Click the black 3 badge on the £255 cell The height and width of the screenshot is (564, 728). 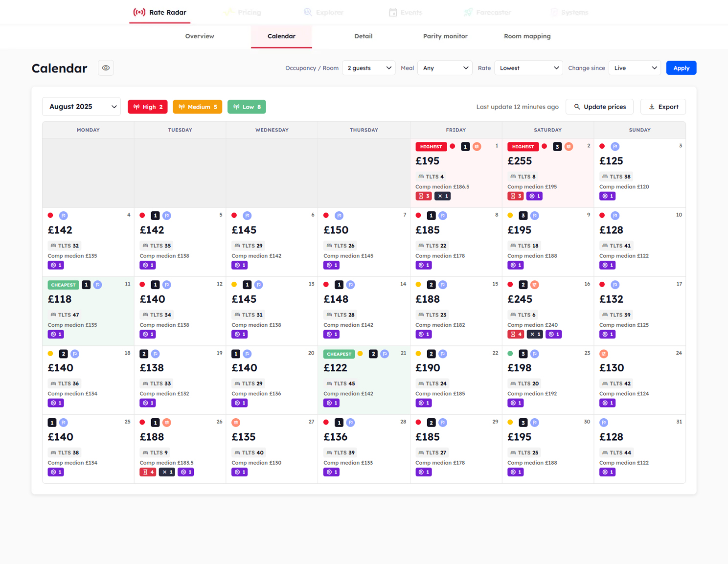pos(557,147)
